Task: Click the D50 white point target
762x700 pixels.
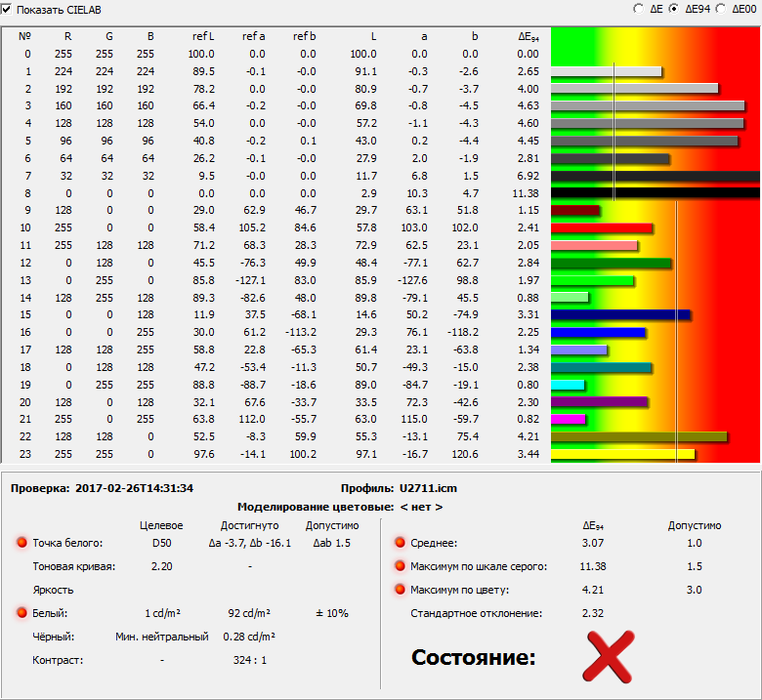Action: (162, 543)
